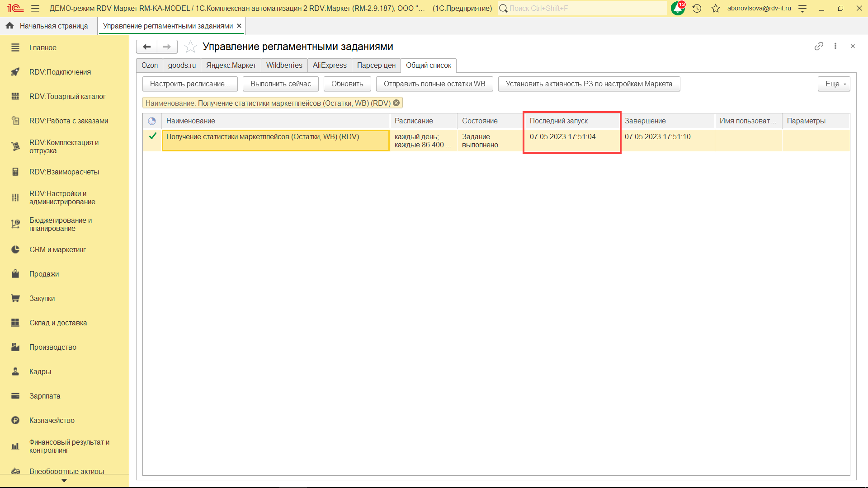This screenshot has width=868, height=488.
Task: Click the back navigation arrow
Action: pyautogui.click(x=146, y=47)
